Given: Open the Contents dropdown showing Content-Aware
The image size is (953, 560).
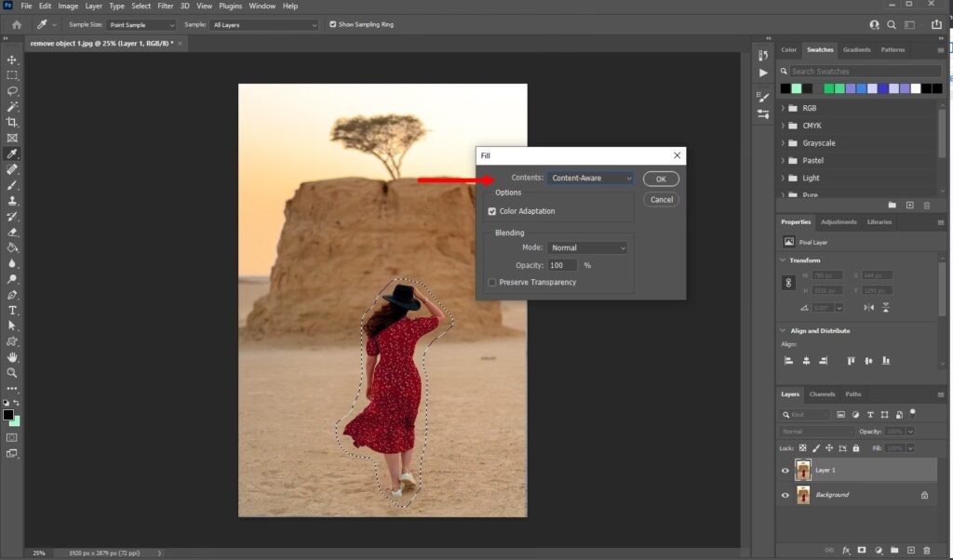Looking at the screenshot, I should [590, 178].
